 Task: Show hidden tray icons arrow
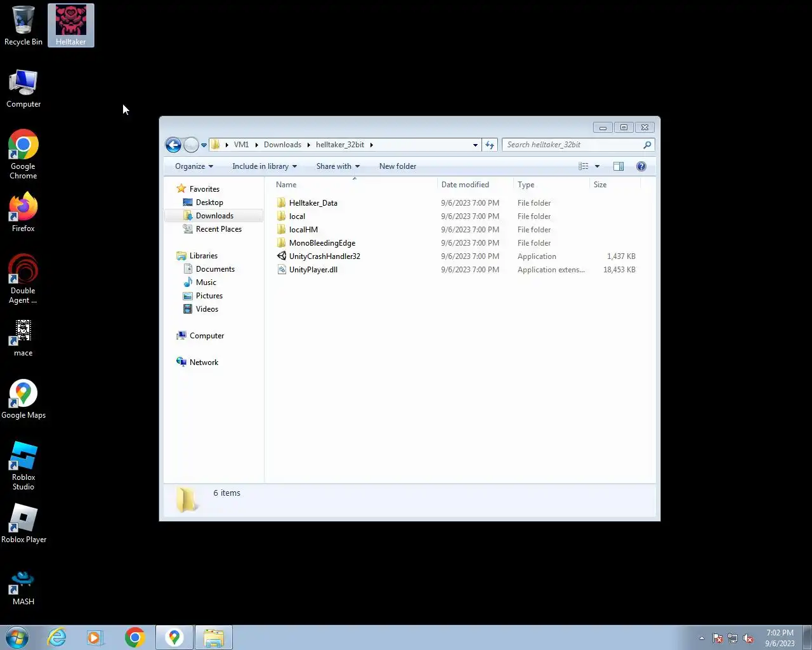(702, 639)
